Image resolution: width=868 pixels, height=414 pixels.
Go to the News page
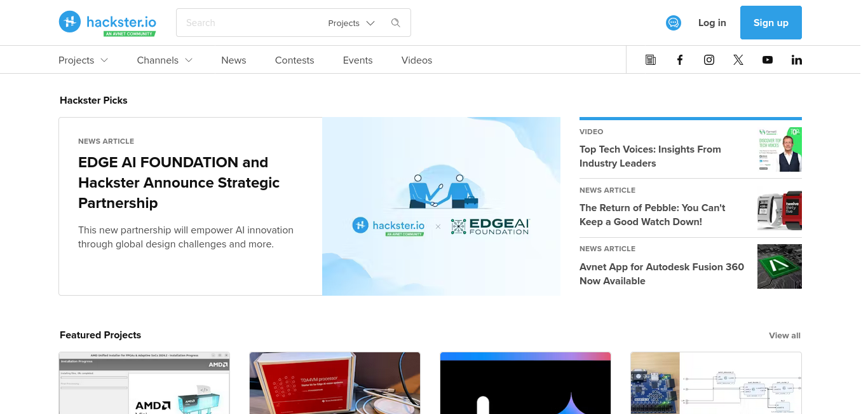(x=234, y=60)
